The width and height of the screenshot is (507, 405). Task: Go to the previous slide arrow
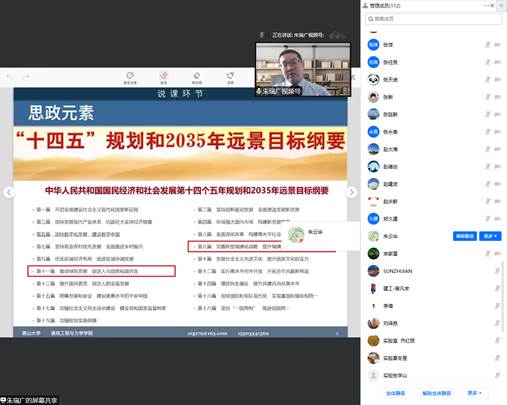point(9,192)
